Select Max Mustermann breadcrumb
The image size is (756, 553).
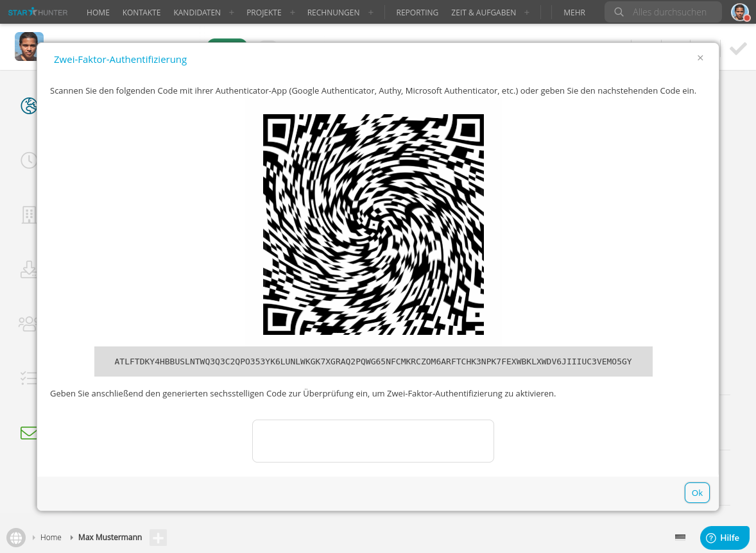[x=110, y=537]
